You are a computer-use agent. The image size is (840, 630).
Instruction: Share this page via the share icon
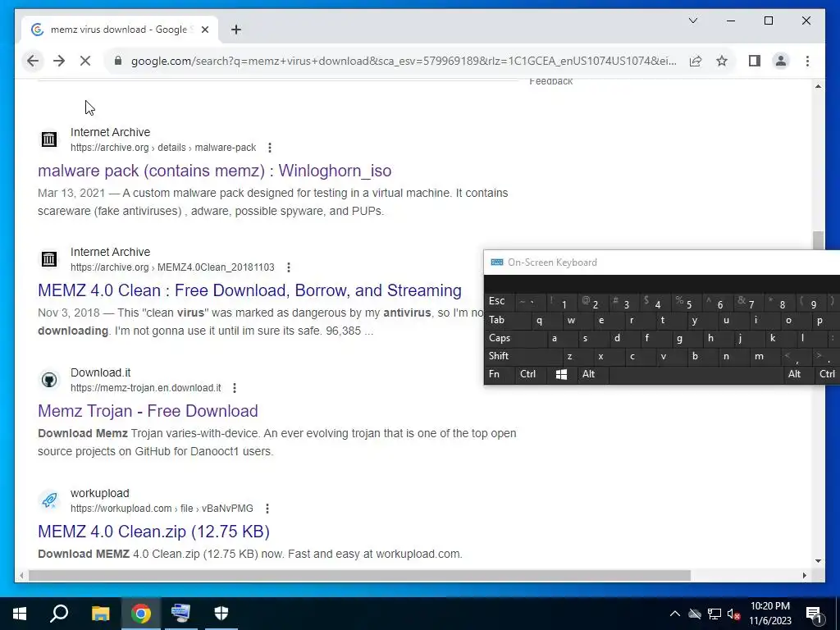696,61
